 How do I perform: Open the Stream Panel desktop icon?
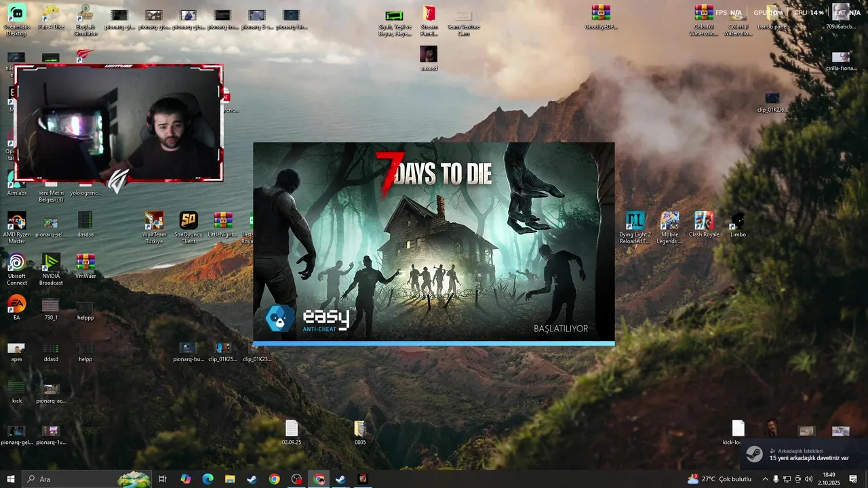[x=429, y=20]
